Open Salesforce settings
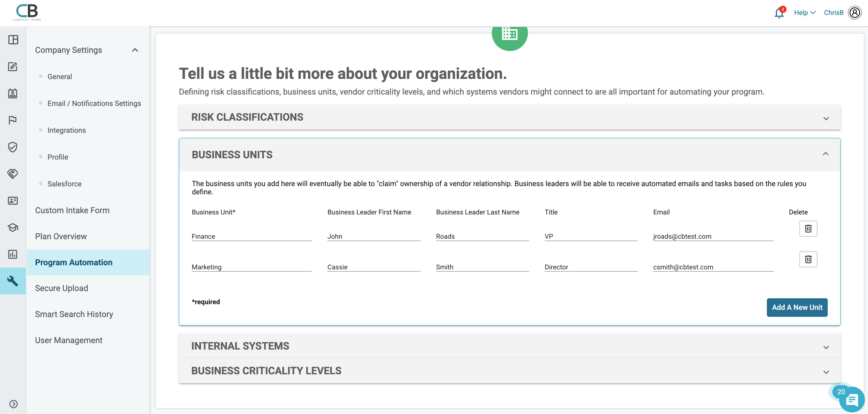Viewport: 868px width, 414px height. (64, 184)
